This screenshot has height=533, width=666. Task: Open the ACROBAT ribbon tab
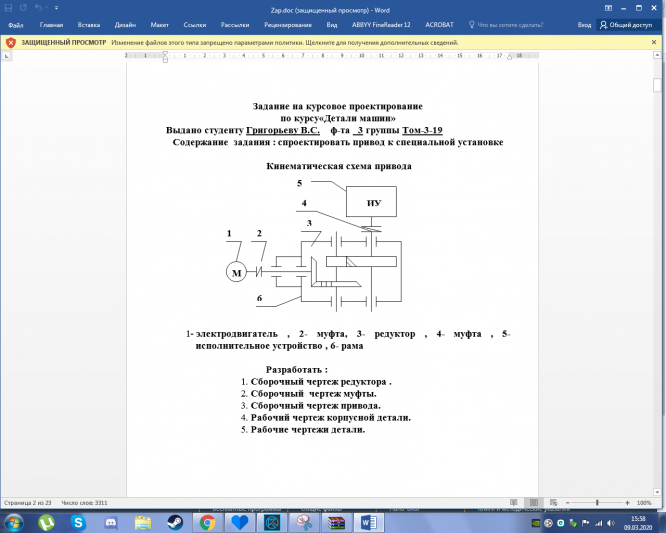coord(440,25)
